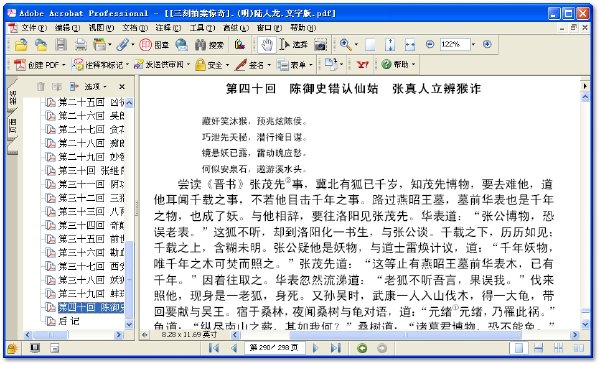Click the grey Next View button
600x365 pixels.
pyautogui.click(x=382, y=348)
